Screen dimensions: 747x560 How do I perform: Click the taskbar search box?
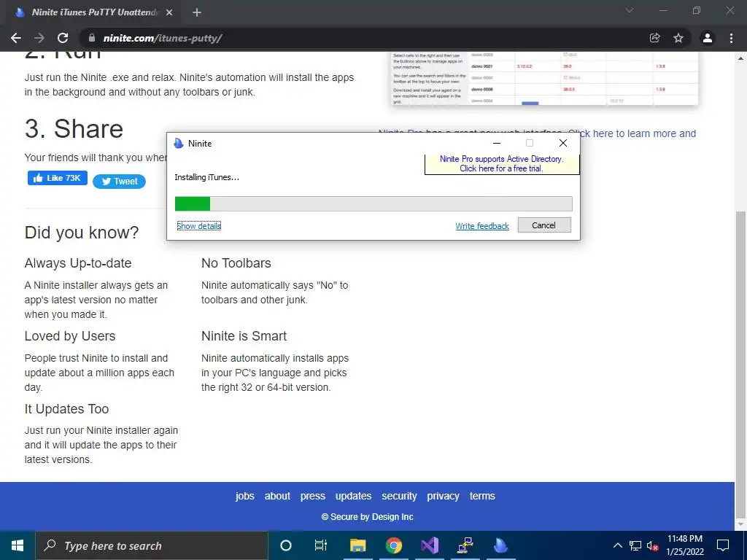152,545
